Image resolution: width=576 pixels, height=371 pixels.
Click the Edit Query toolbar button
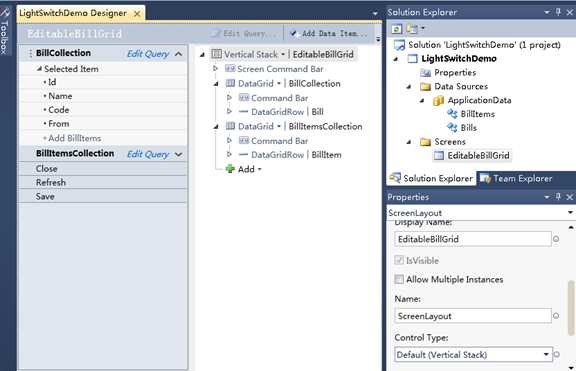click(x=243, y=33)
